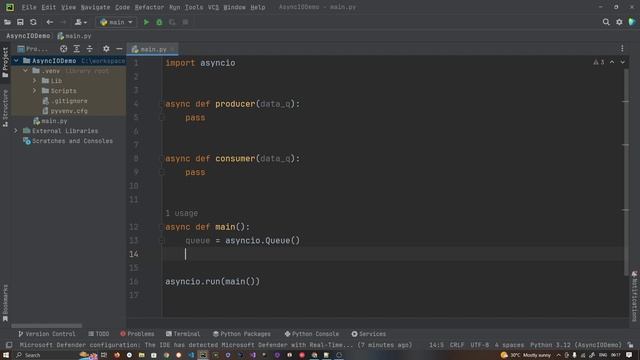Click the Python 3.12 interpreter status entry
The image size is (640, 360).
pos(576,345)
